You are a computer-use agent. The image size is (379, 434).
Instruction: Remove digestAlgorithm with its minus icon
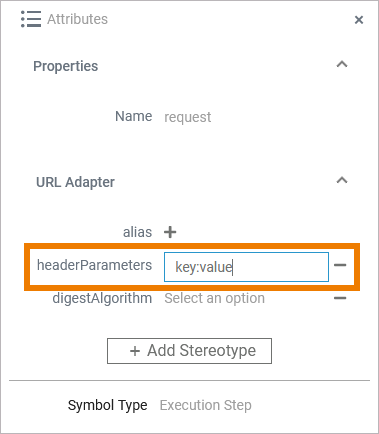340,298
